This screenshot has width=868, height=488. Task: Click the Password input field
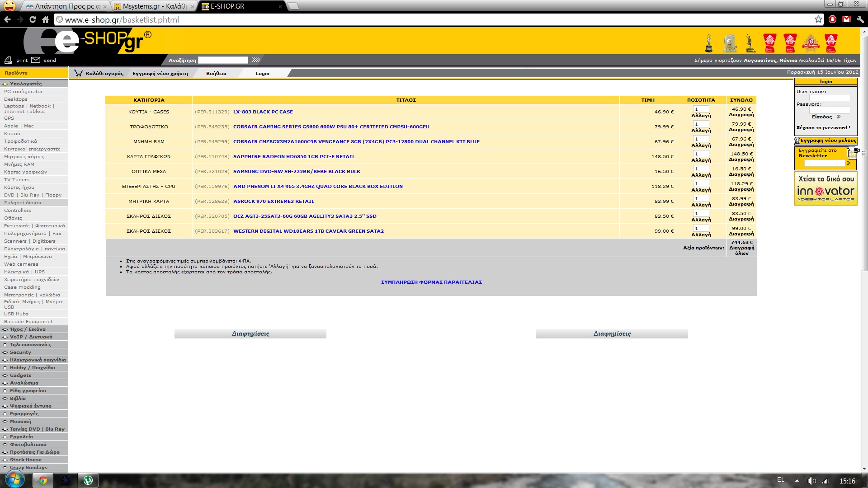(830, 110)
